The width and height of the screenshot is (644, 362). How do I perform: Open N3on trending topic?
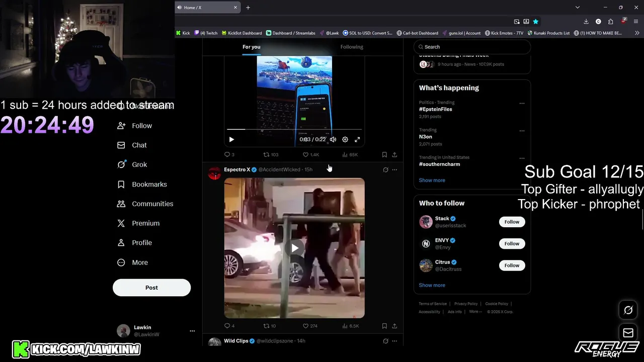click(425, 137)
